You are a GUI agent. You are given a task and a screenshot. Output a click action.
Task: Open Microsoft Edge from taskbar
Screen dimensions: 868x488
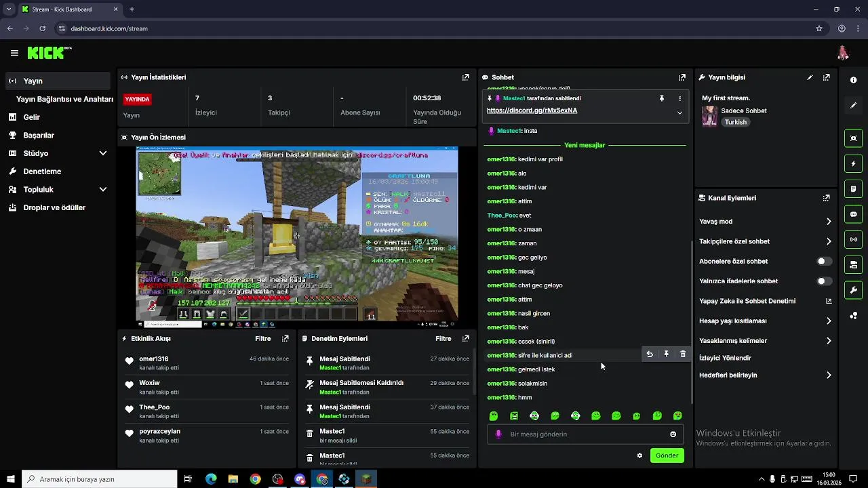tap(211, 479)
